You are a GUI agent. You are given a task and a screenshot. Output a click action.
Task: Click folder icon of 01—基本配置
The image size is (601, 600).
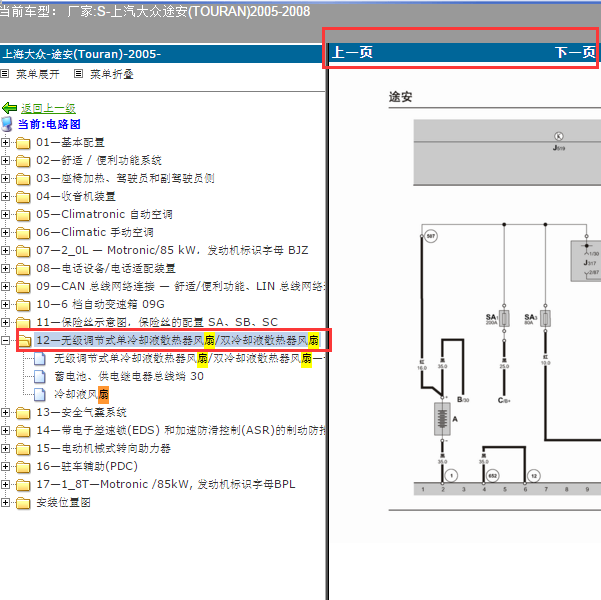[x=23, y=143]
